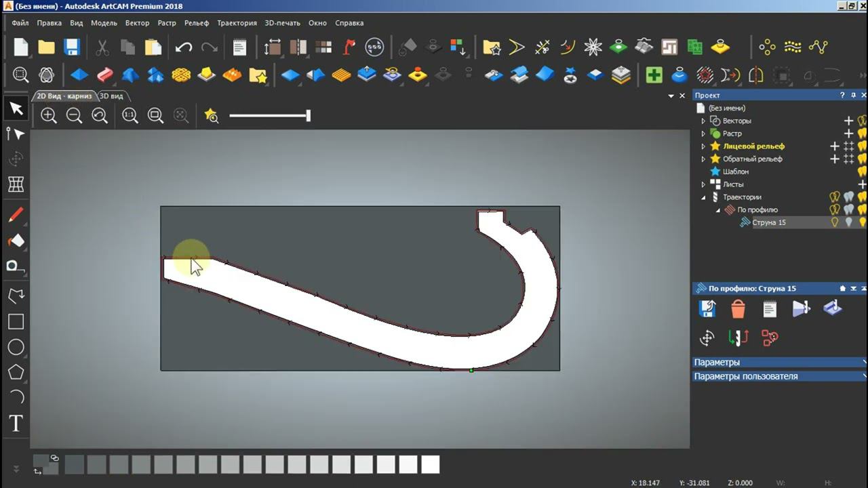Click the green plus toolbar icon
The height and width of the screenshot is (488, 868).
point(654,75)
